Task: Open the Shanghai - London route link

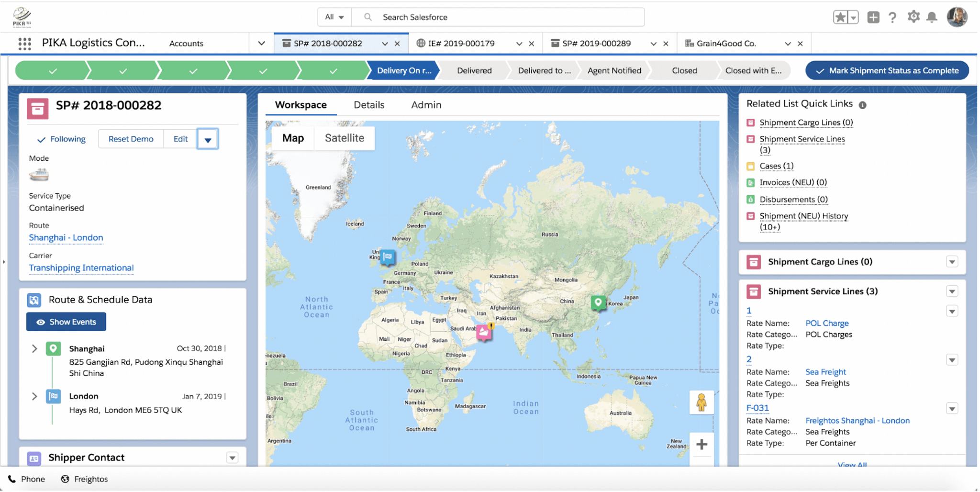Action: [66, 238]
